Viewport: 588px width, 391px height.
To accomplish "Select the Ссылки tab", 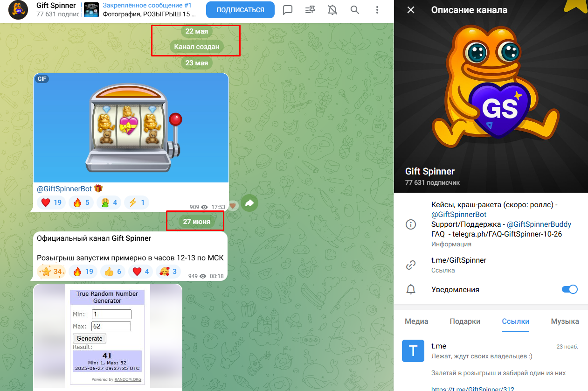I will point(516,321).
